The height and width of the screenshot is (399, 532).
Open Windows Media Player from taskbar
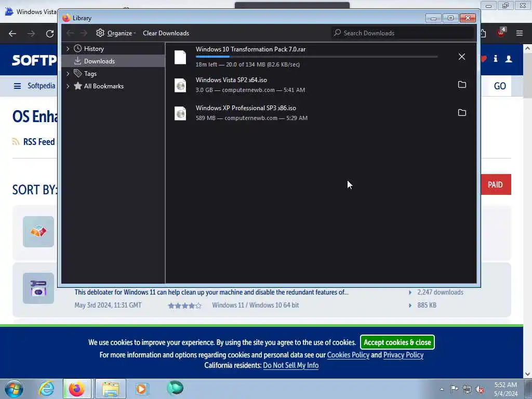pos(141,389)
